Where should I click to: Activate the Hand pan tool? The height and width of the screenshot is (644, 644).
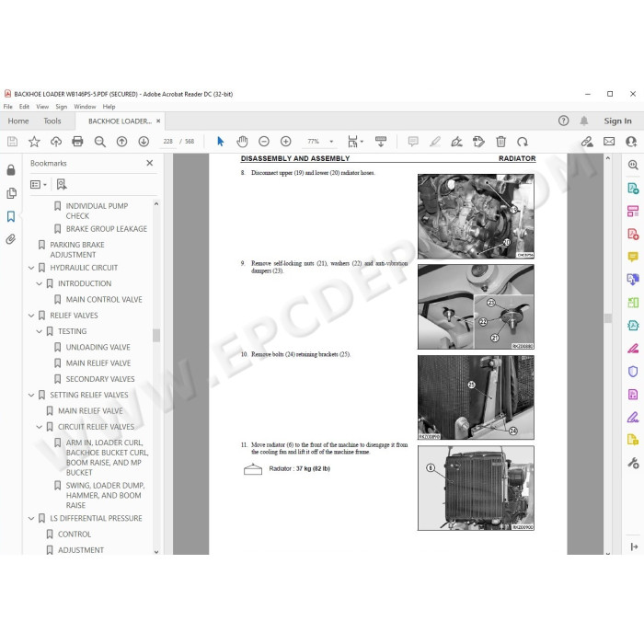click(242, 142)
